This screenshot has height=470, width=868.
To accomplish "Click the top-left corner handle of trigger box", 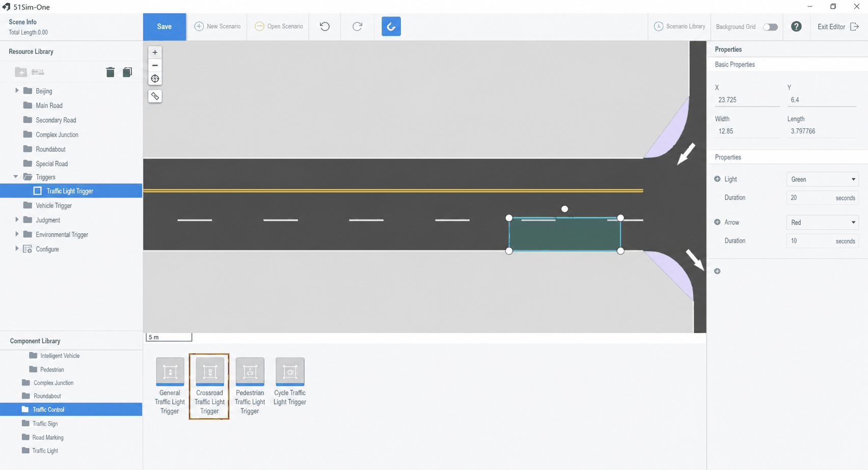I will (509, 218).
